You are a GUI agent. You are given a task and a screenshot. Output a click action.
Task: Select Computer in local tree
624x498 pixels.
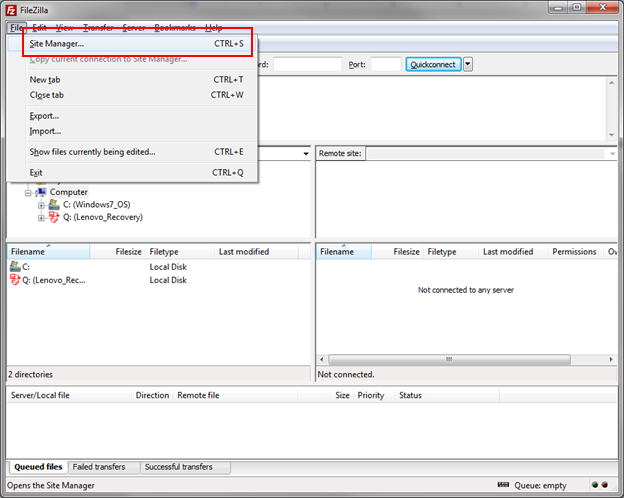click(x=68, y=192)
